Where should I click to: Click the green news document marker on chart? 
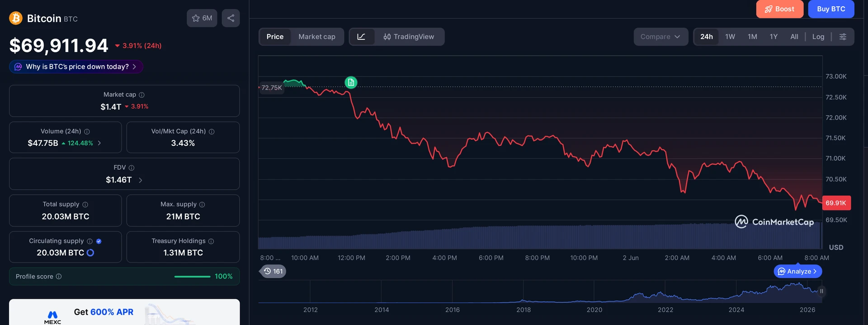[x=351, y=82]
